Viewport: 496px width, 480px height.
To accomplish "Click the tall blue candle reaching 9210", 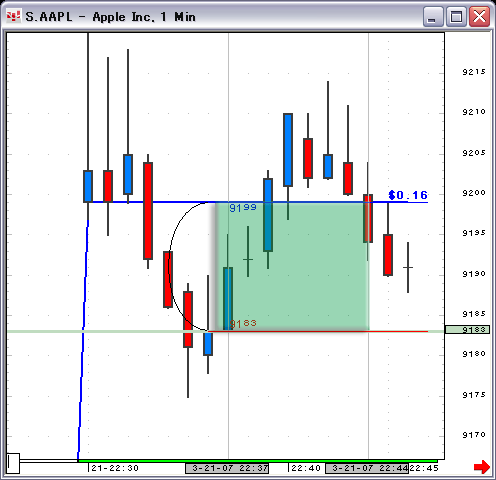I will (288, 150).
